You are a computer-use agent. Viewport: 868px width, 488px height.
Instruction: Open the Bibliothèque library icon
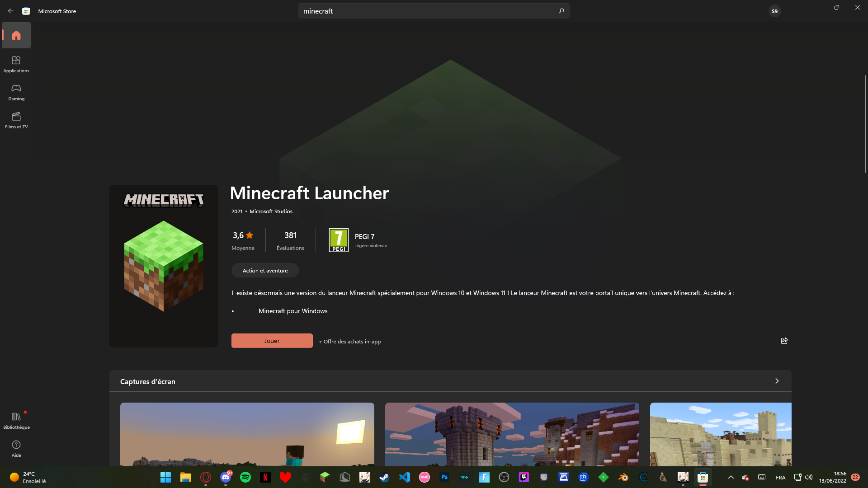click(x=16, y=420)
